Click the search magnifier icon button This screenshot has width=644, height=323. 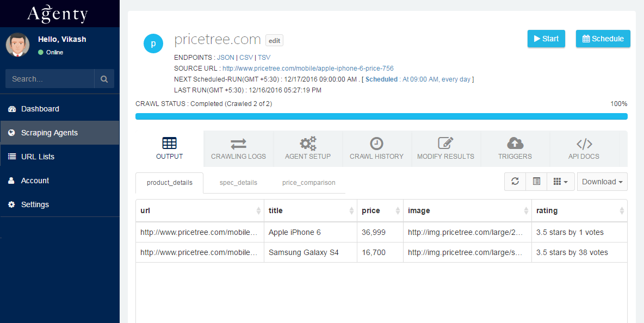tap(104, 79)
